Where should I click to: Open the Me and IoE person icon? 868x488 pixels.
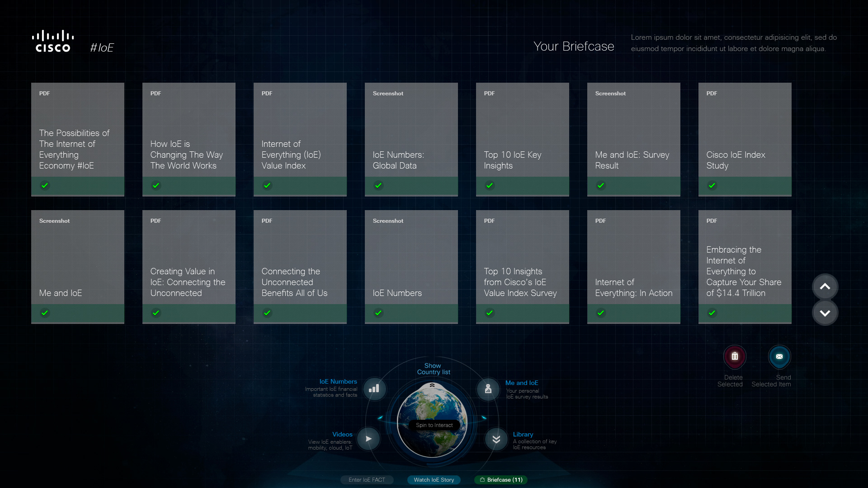coord(488,389)
